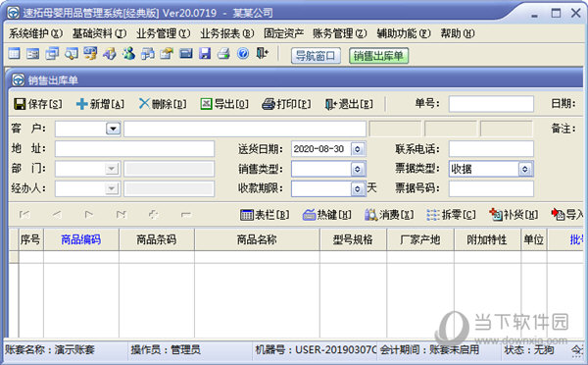Image resolution: width=588 pixels, height=365 pixels.
Task: Click the dark blue card toolbar icon
Action: click(186, 54)
